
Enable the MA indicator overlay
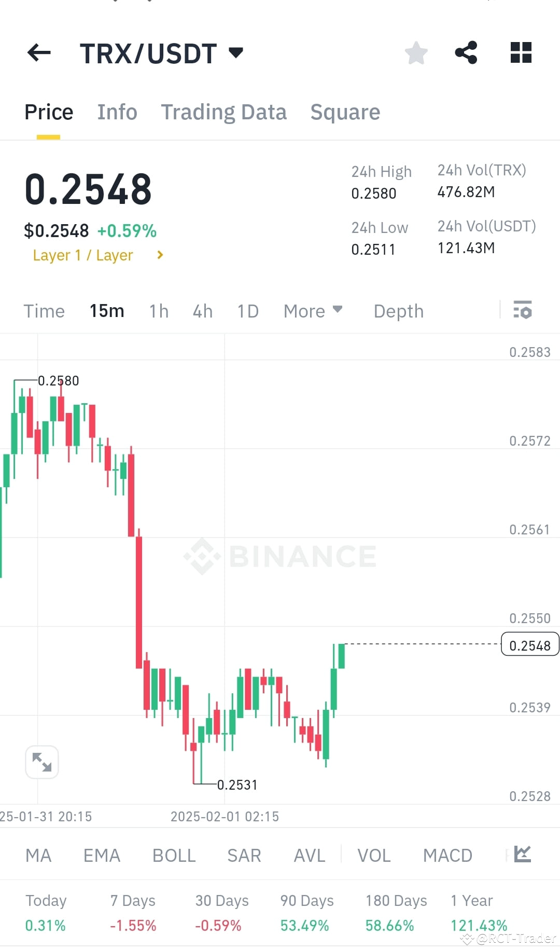[x=38, y=855]
